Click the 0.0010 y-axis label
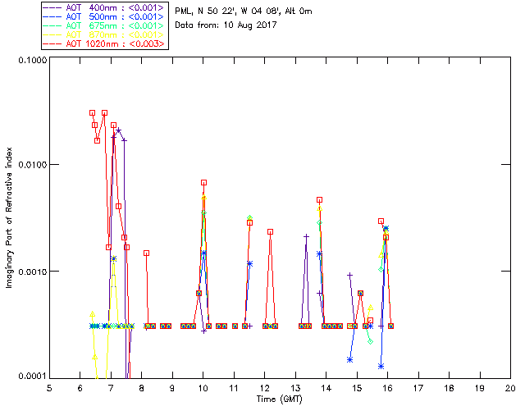 coord(32,272)
